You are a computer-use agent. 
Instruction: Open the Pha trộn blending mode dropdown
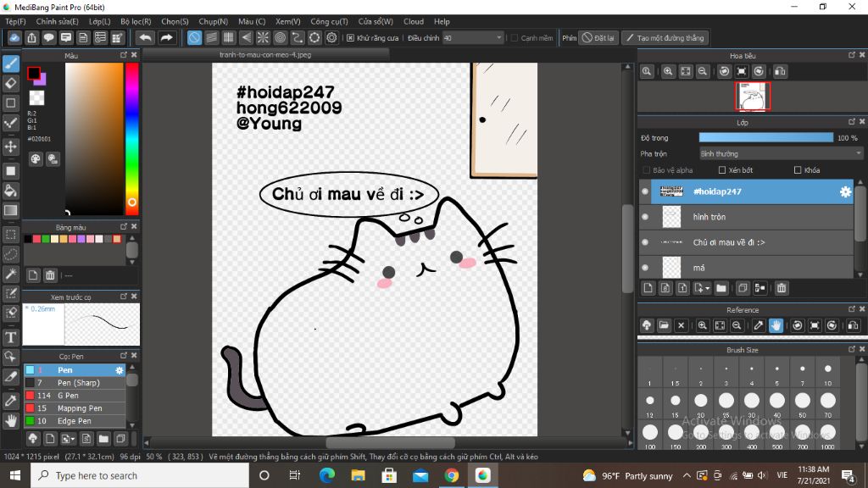[x=781, y=154]
